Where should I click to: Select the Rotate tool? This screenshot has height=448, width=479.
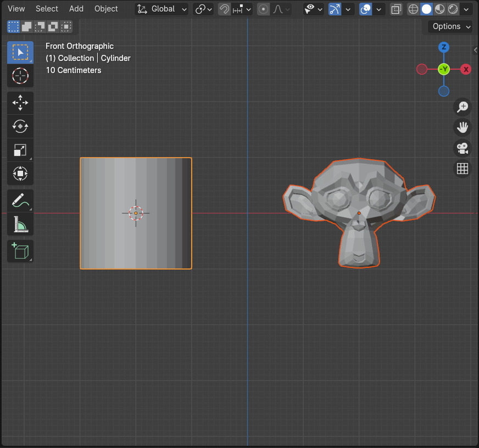pyautogui.click(x=20, y=126)
